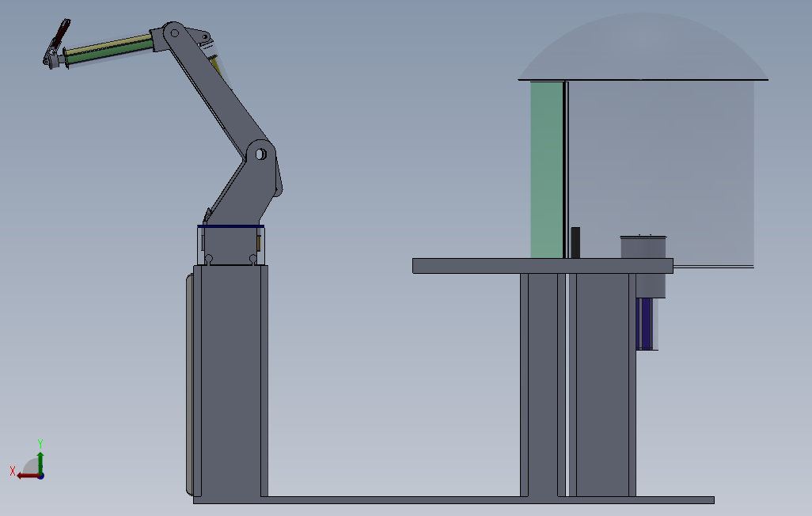Viewport: 812px width, 516px height.
Task: Select the transparent turntable housing with blue rim
Action: (231, 245)
